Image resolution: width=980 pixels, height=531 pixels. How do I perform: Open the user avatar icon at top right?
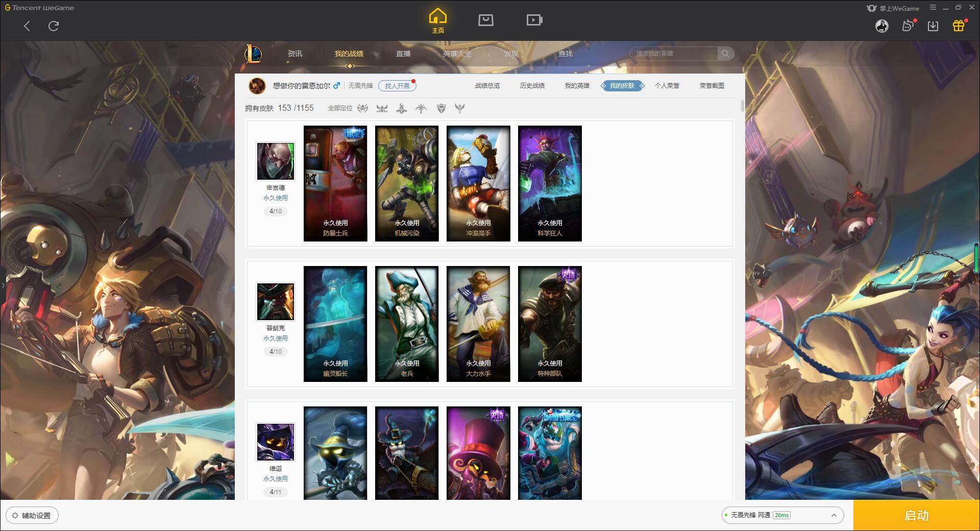pos(882,26)
